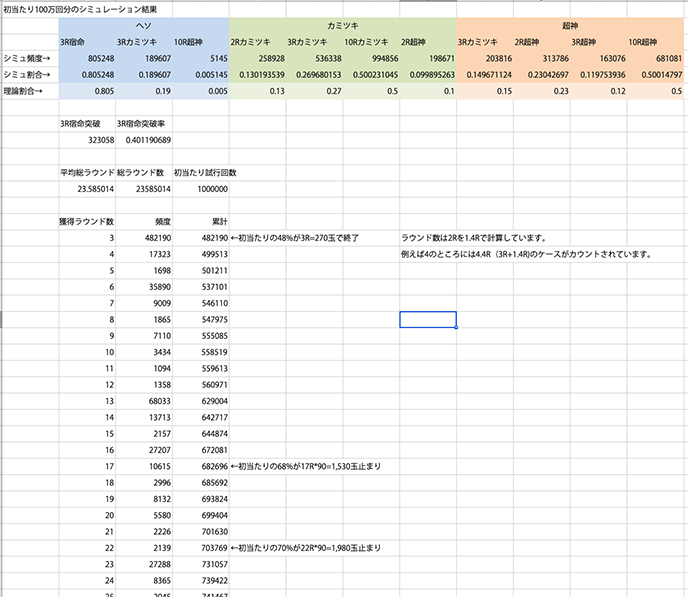This screenshot has height=597, width=688.
Task: Click row label '理論割合→'
Action: pyautogui.click(x=23, y=91)
